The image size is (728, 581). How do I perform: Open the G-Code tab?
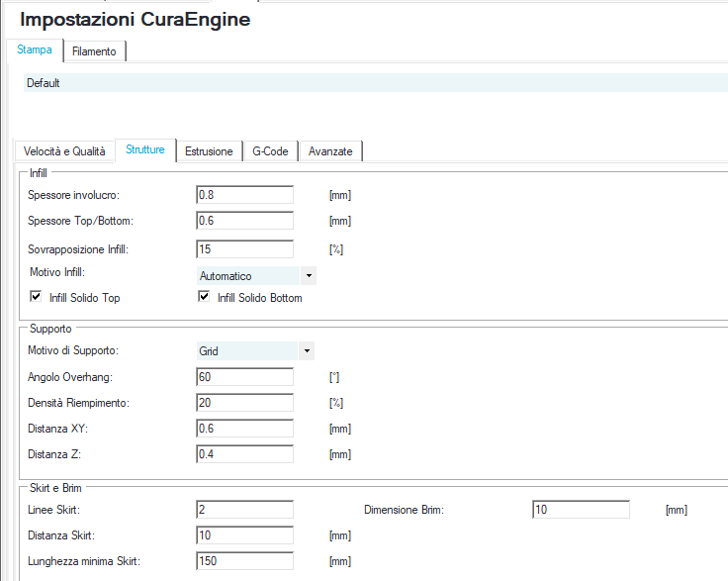[x=270, y=151]
